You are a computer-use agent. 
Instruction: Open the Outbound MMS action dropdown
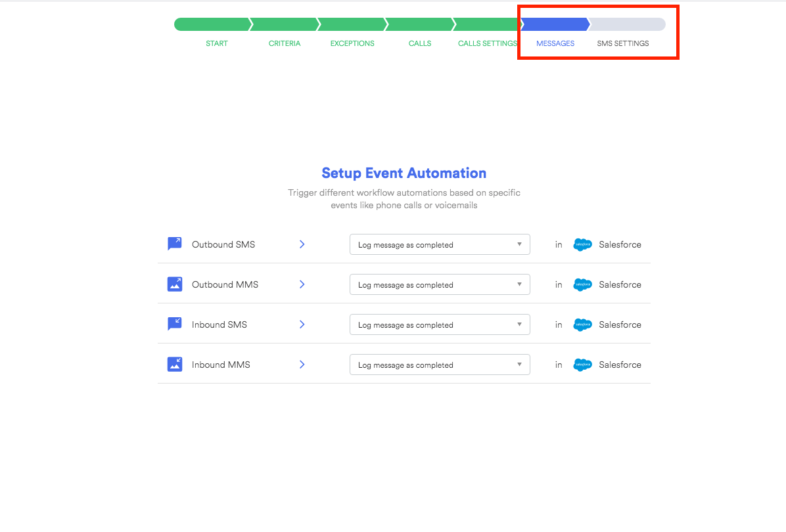(x=440, y=284)
